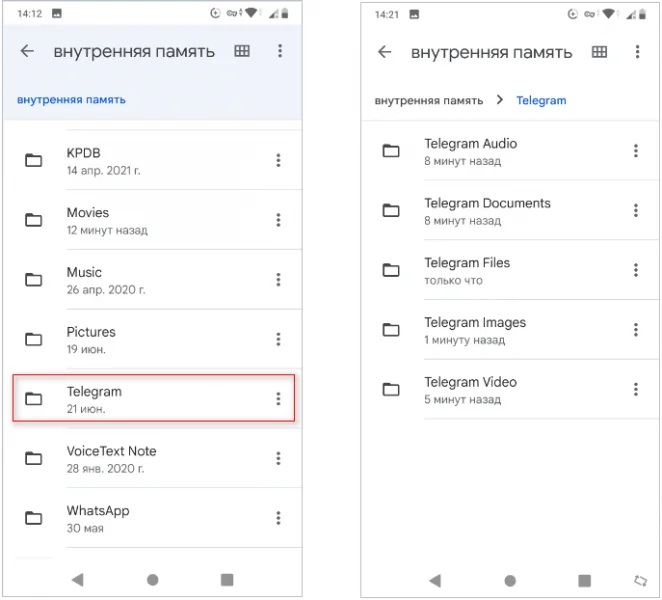
Task: Open the WhatsApp folder
Action: click(x=153, y=518)
